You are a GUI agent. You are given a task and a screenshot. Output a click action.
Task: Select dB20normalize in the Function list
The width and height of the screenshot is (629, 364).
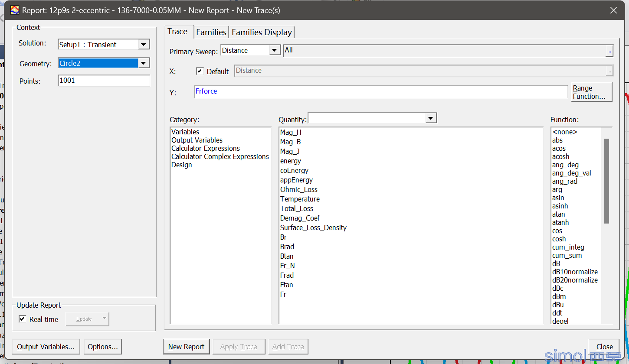[x=575, y=280]
